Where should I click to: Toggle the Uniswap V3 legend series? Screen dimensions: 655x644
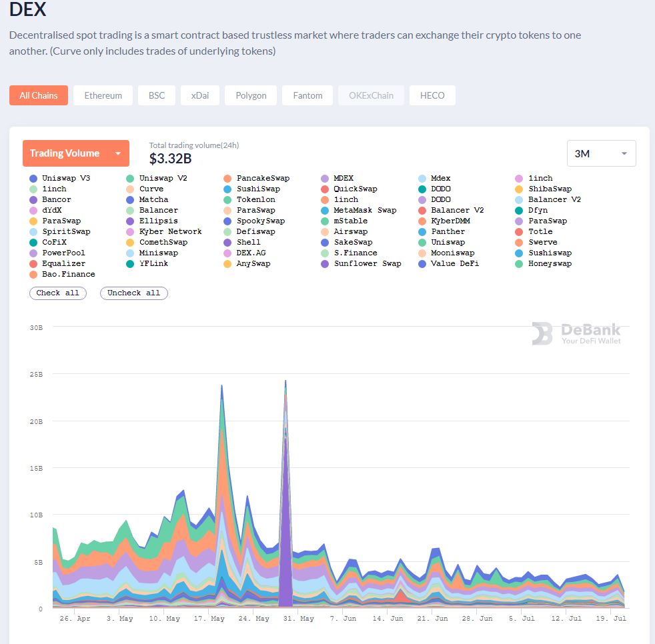[x=60, y=178]
